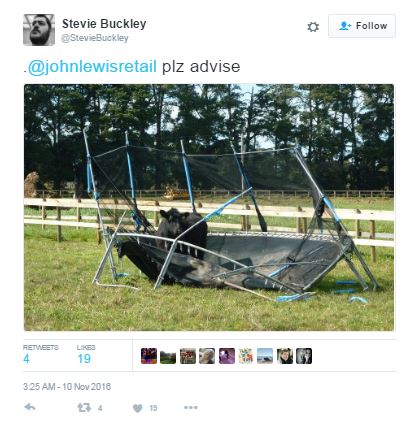Enlarge the cow on trampoline photo
415x427 pixels.
209,207
